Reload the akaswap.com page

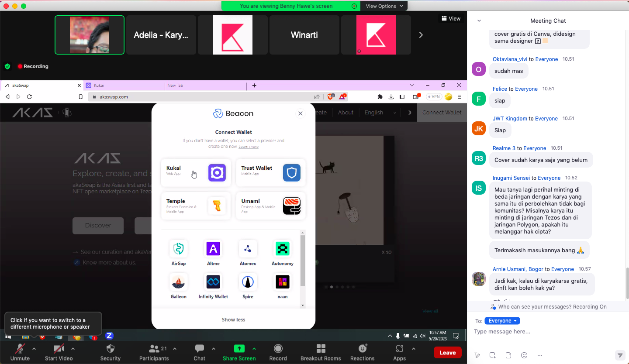30,96
